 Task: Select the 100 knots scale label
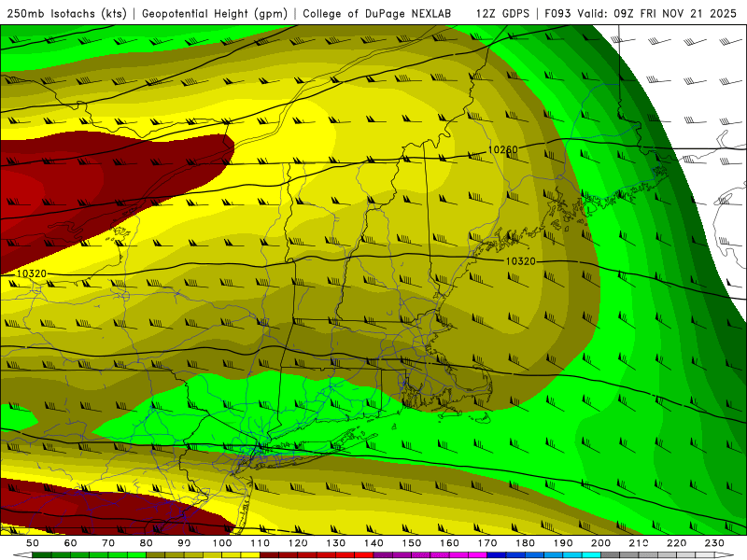click(x=222, y=543)
